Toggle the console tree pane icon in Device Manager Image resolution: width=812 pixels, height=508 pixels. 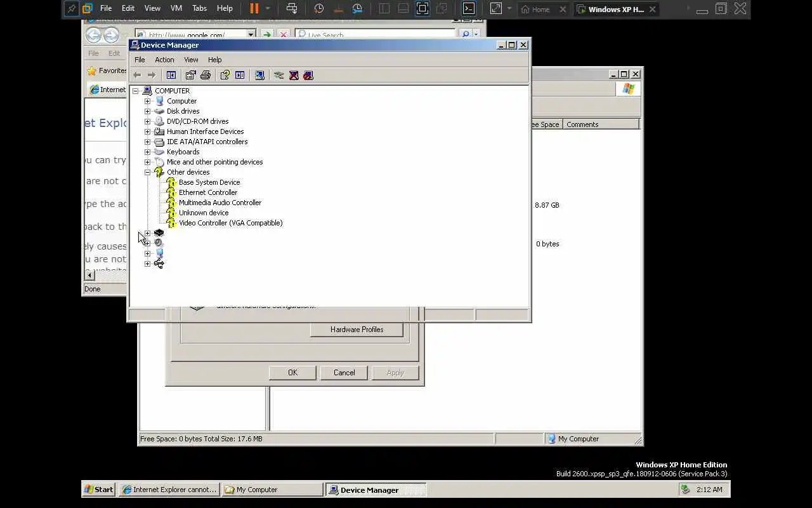point(171,75)
